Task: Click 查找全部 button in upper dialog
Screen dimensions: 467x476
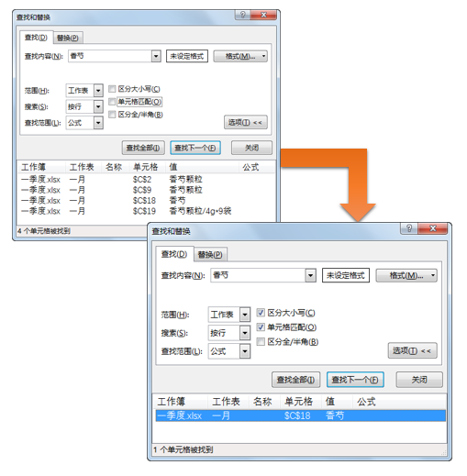Action: (x=143, y=148)
